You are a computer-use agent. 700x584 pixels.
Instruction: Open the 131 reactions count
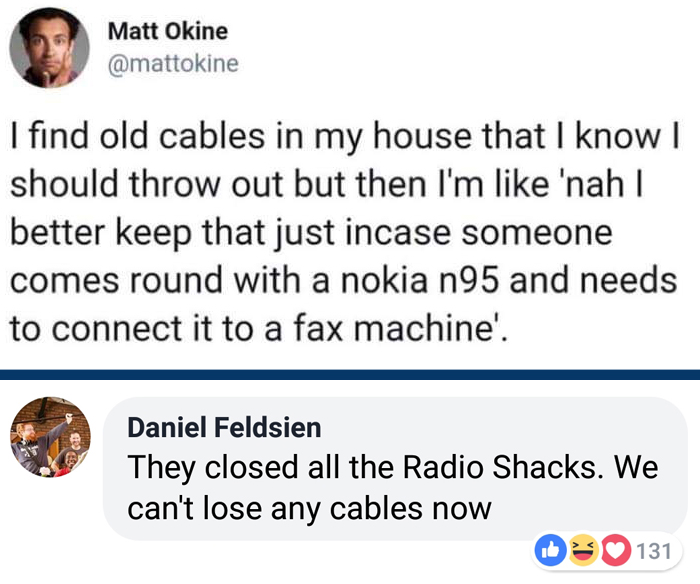[x=652, y=549]
